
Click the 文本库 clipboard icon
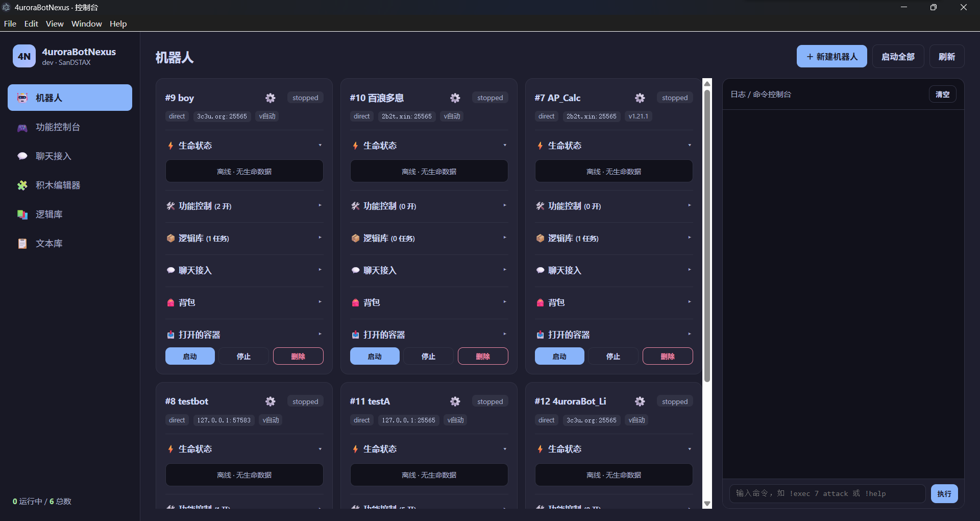(x=22, y=243)
